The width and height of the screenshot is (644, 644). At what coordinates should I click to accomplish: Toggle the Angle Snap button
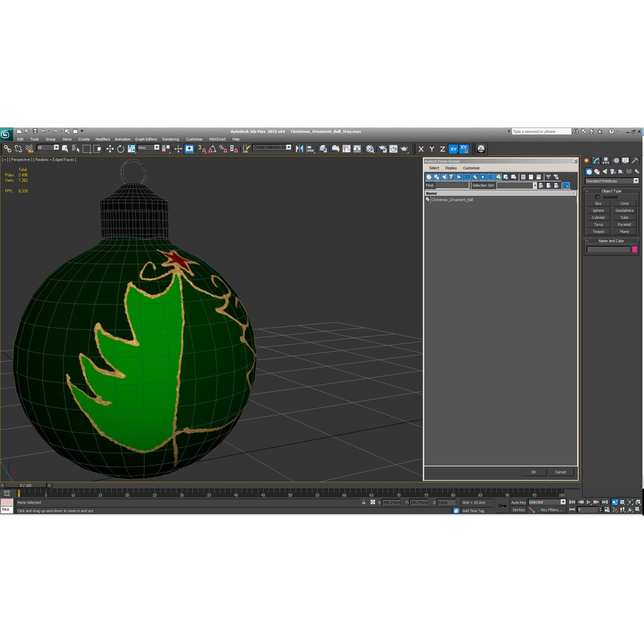tap(212, 148)
